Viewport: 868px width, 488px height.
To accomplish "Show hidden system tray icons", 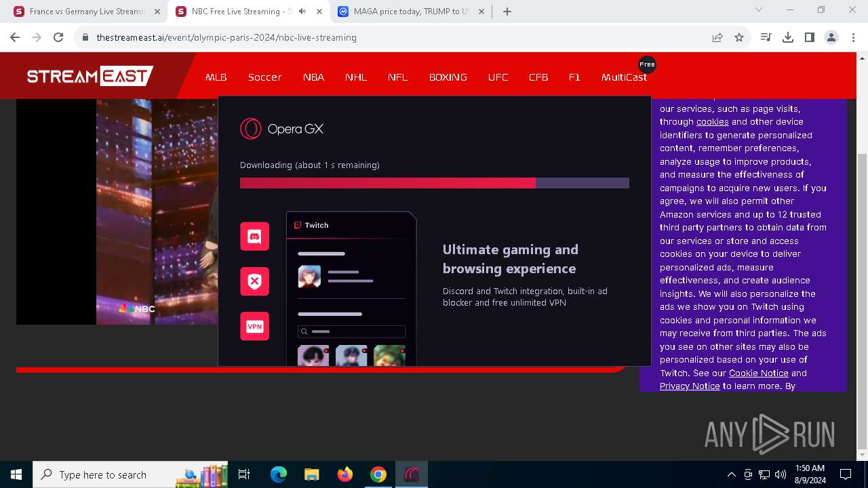I will click(x=731, y=474).
